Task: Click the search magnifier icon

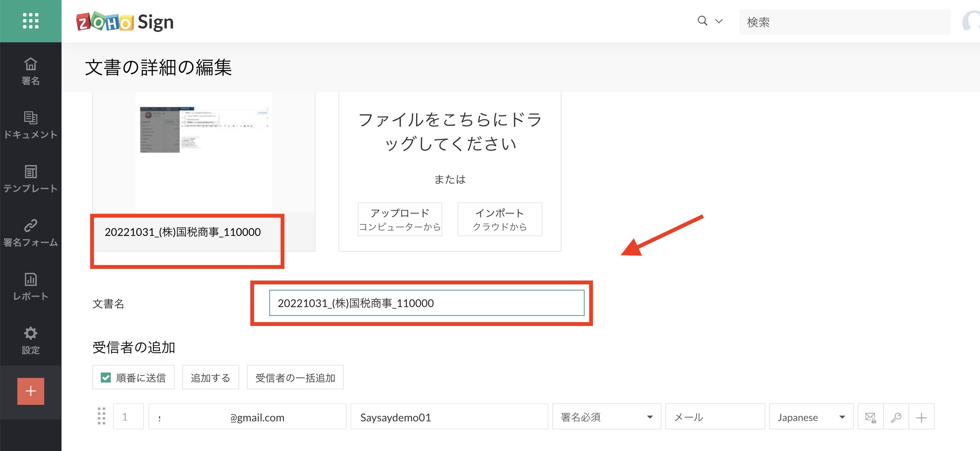Action: click(702, 21)
